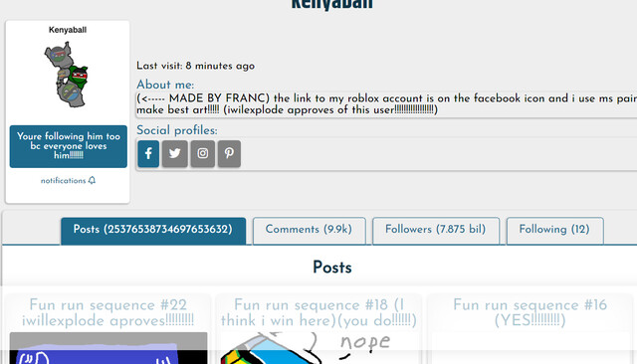Click the About me description text box

(x=386, y=104)
